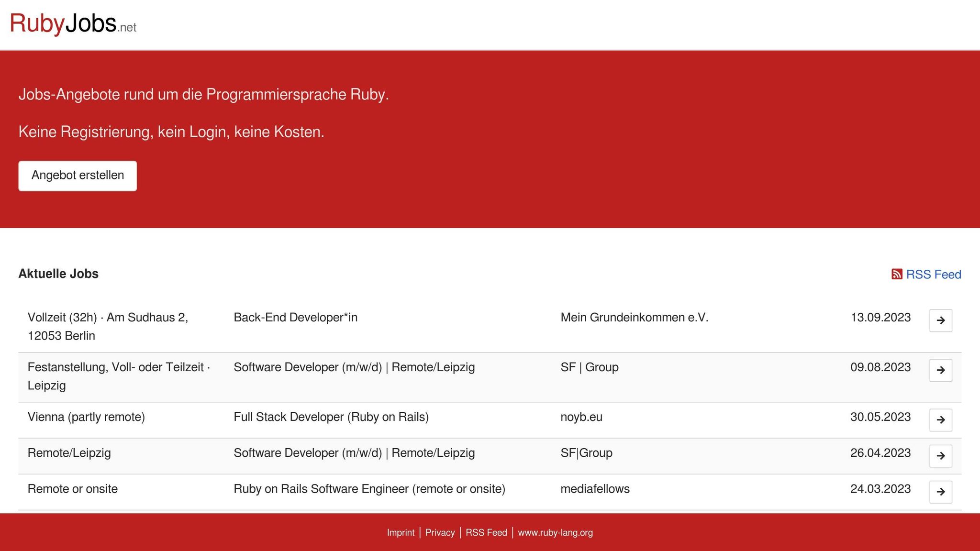
Task: Open the RSS Feed link near Aktuelle Jobs
Action: (934, 274)
